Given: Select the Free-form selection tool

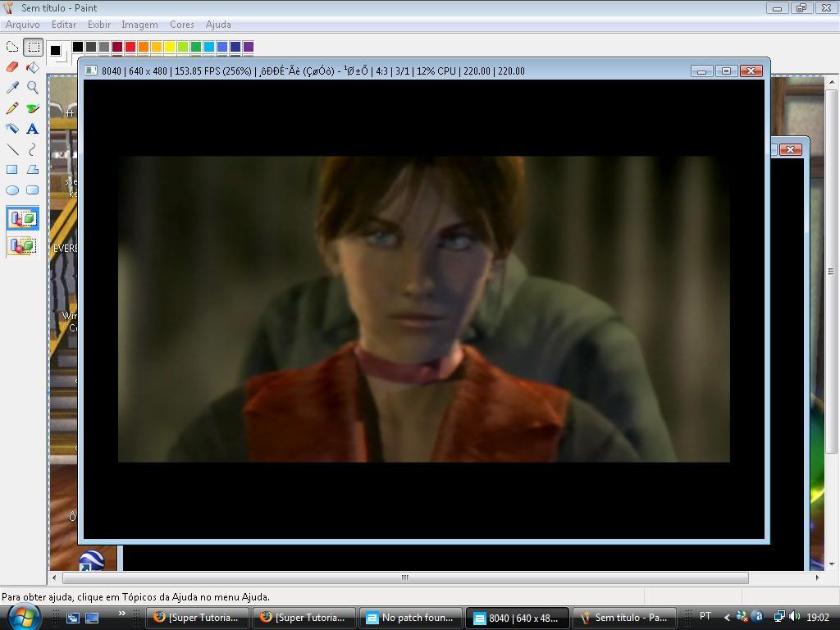Looking at the screenshot, I should tap(11, 47).
